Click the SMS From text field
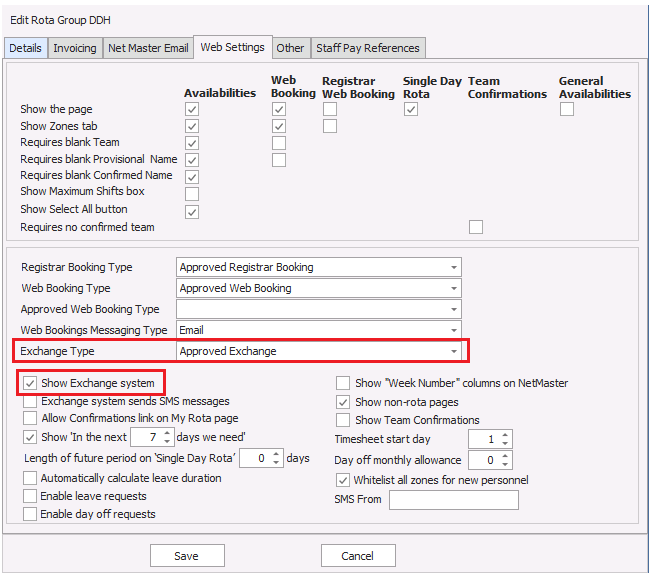654x578 pixels. click(x=453, y=499)
